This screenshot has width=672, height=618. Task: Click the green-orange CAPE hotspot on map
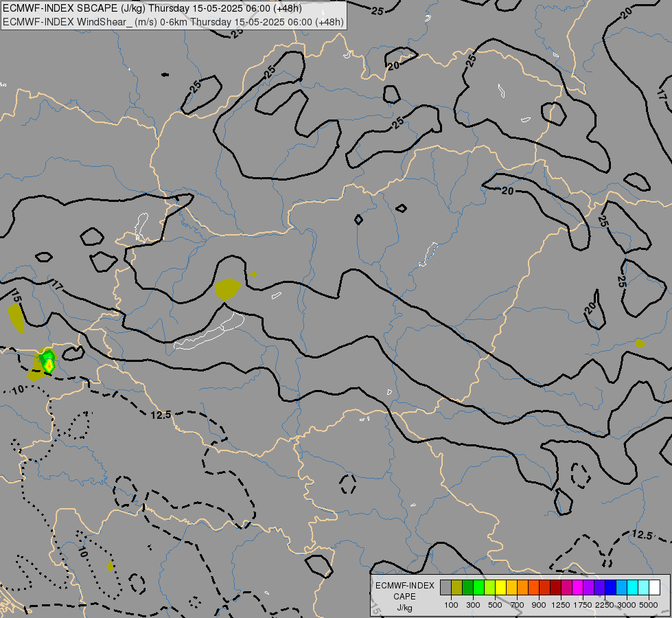click(49, 363)
